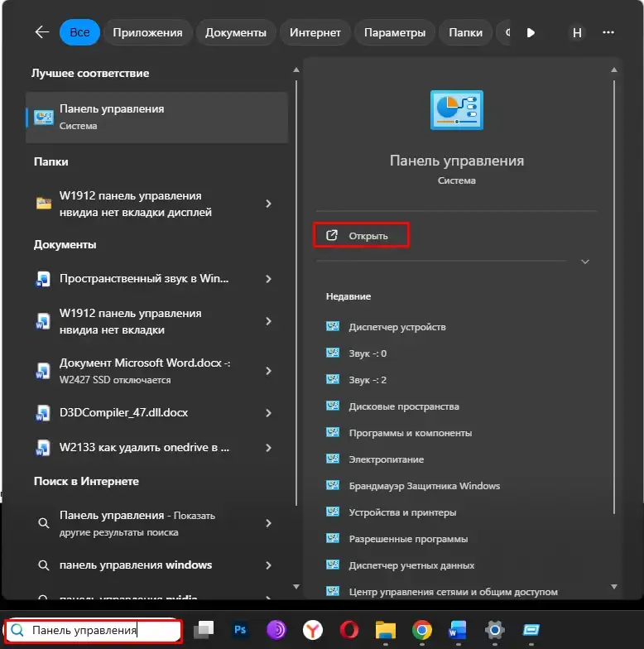
Task: Open Microsoft Word from taskbar
Action: 458,630
